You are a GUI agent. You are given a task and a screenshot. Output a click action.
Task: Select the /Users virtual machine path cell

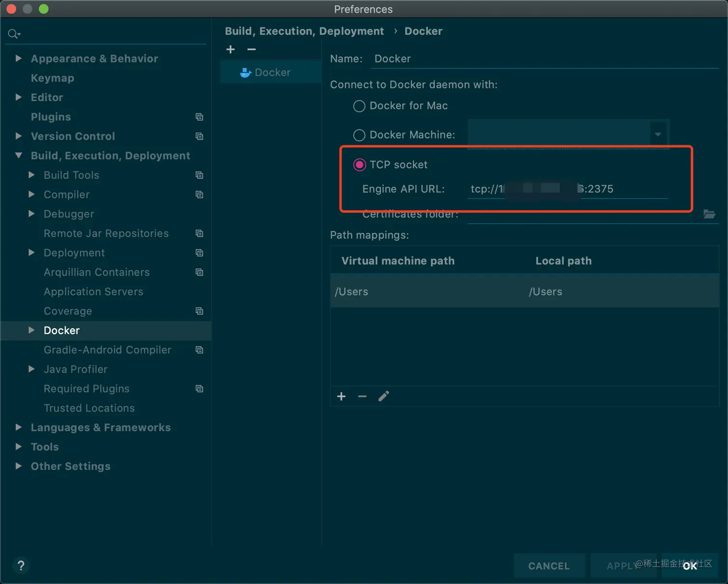click(x=428, y=292)
